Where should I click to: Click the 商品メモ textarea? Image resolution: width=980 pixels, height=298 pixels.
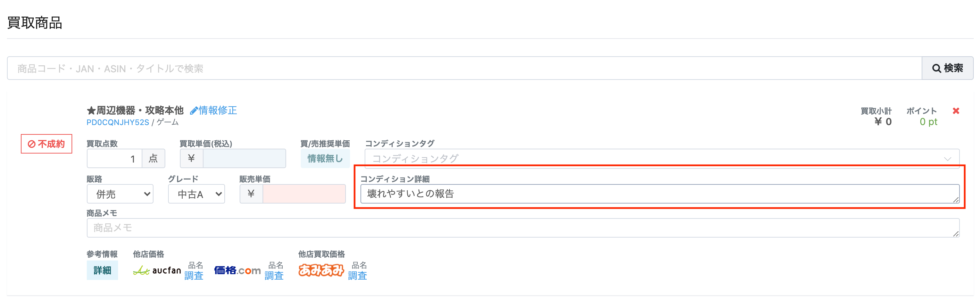click(523, 227)
